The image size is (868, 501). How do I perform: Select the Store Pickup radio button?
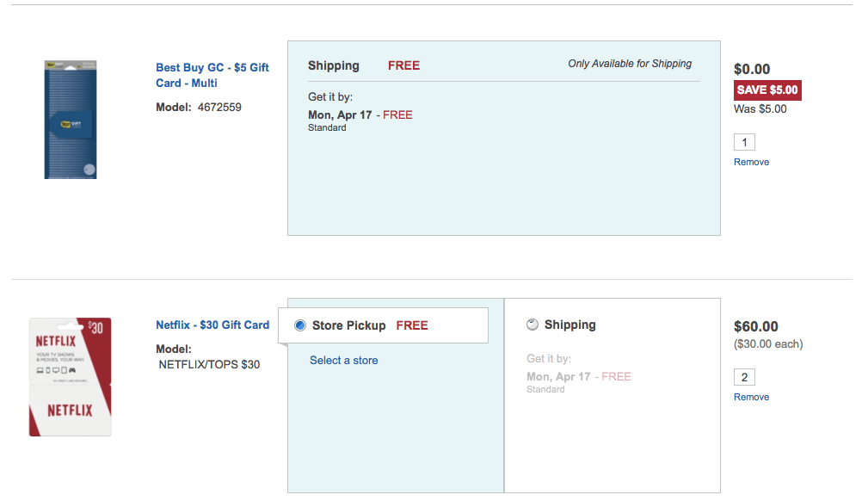coord(300,325)
